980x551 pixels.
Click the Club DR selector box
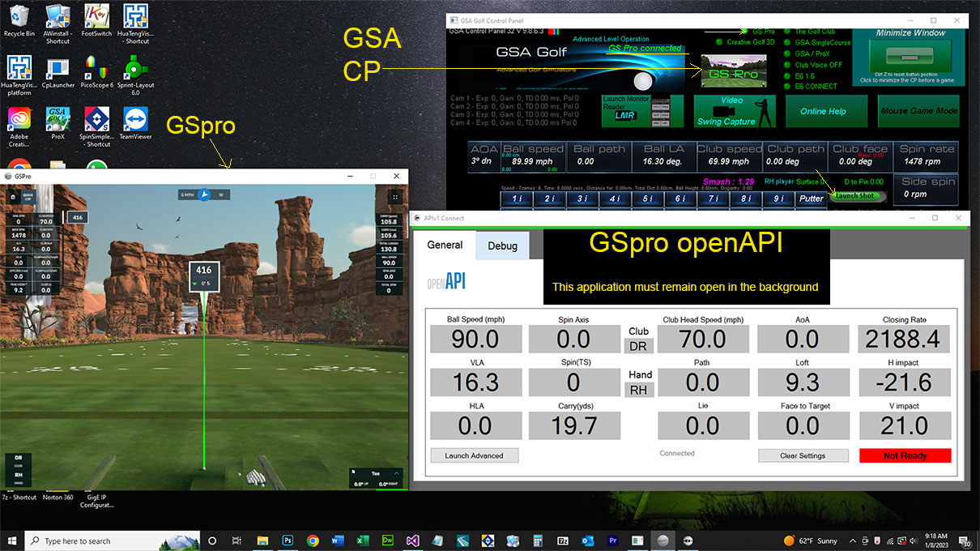[639, 346]
